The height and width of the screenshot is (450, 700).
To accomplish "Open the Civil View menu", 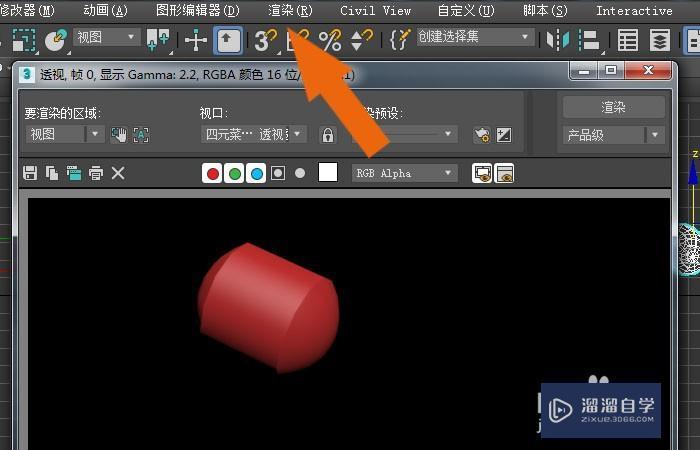I will tap(375, 10).
